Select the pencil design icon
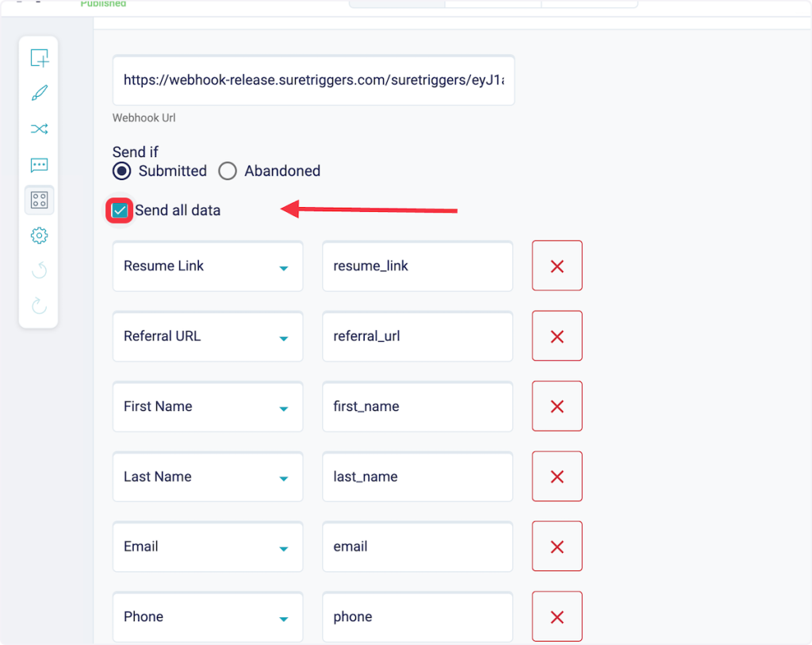The width and height of the screenshot is (812, 645). (x=39, y=94)
